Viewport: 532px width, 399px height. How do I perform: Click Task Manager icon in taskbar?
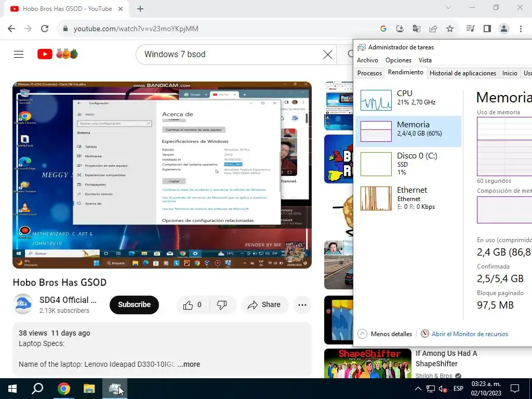pos(115,389)
